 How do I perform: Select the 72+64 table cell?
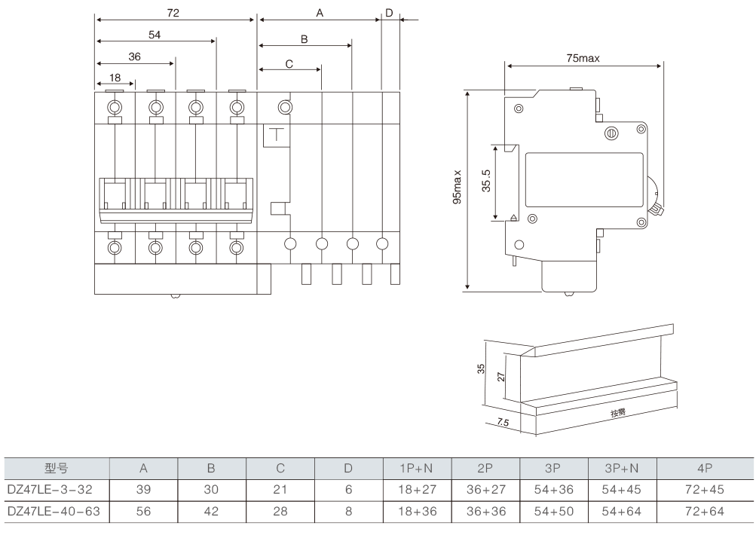coord(705,512)
